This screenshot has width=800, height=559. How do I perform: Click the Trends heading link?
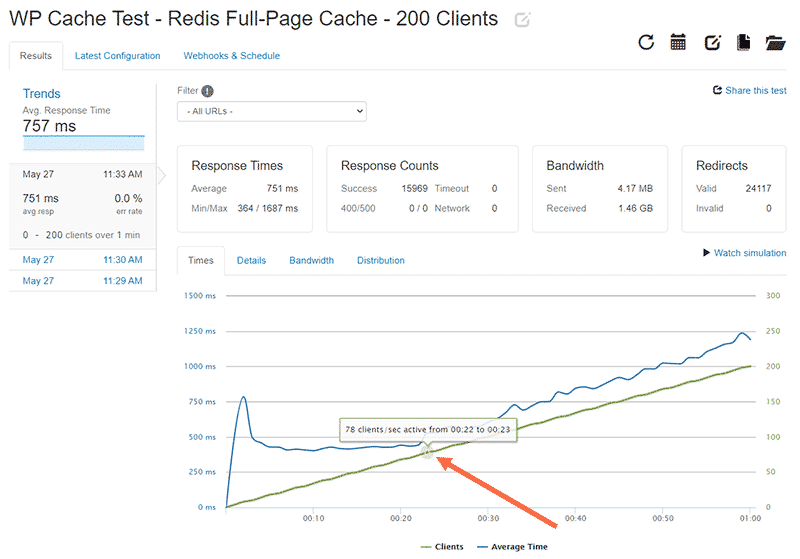point(41,94)
